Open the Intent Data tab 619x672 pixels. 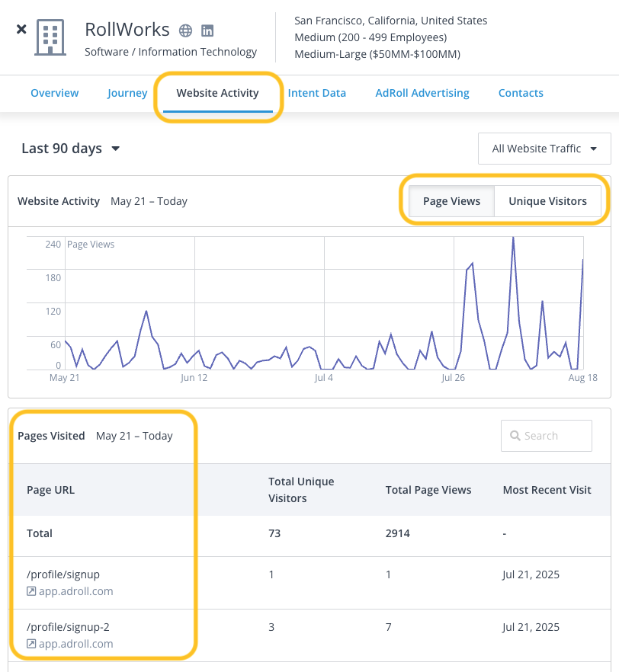coord(317,92)
